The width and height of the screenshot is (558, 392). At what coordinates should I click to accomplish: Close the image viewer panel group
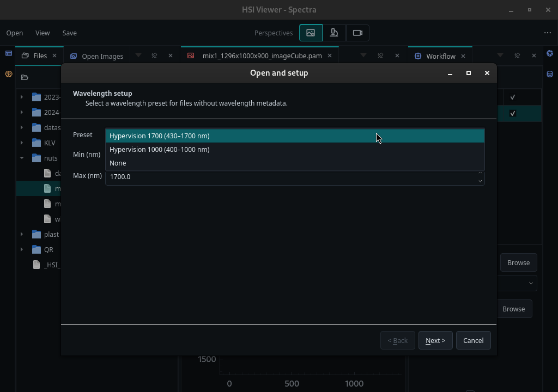pos(397,56)
